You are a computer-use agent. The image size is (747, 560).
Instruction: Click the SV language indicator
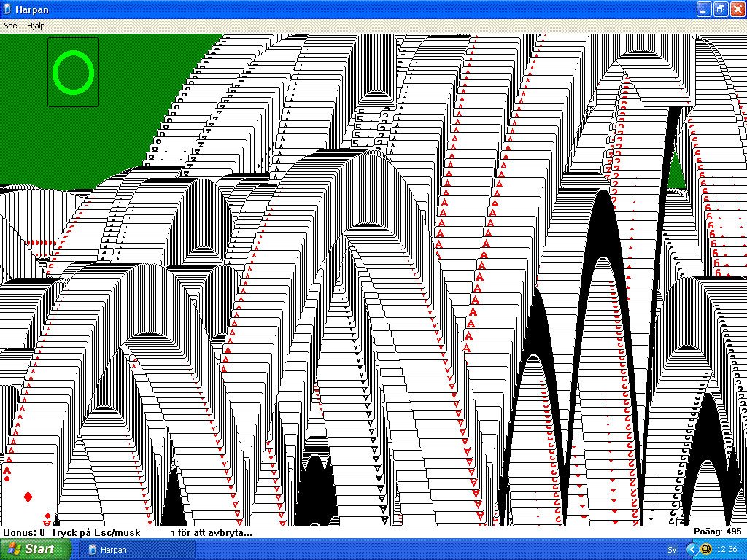[x=672, y=550]
